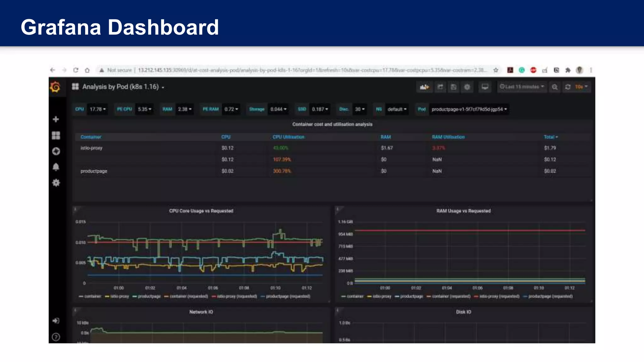644x362 pixels.
Task: Click the Save dashboard icon
Action: [453, 87]
